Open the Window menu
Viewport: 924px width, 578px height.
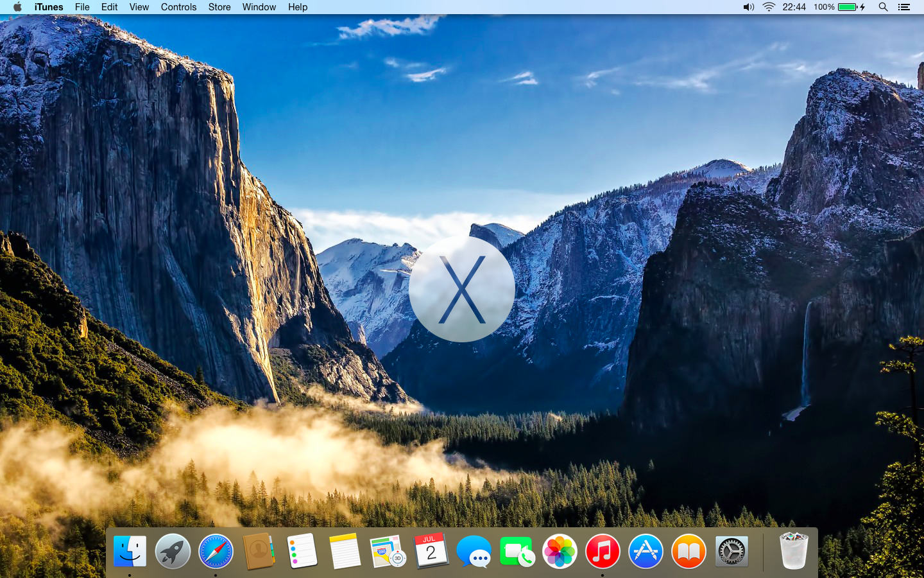click(259, 7)
